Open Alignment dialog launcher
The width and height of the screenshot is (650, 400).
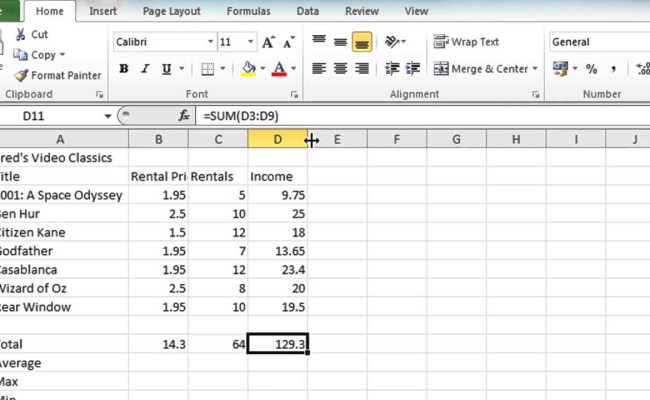536,95
